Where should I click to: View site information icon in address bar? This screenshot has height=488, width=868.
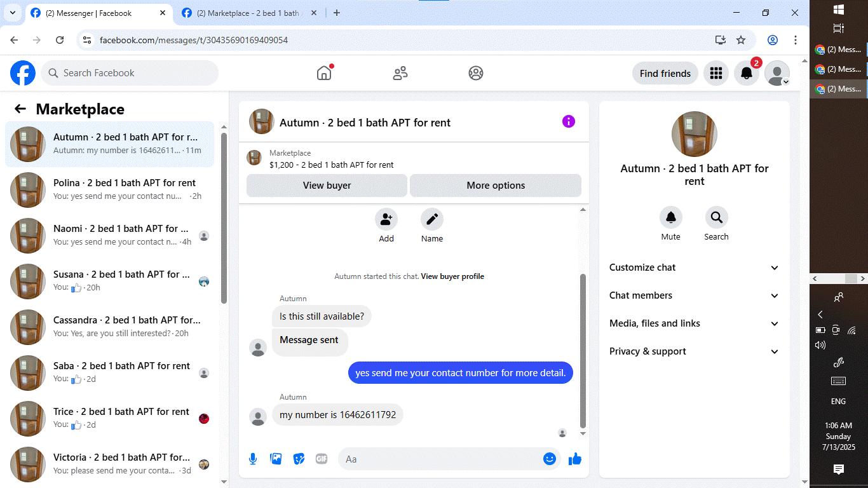[88, 40]
